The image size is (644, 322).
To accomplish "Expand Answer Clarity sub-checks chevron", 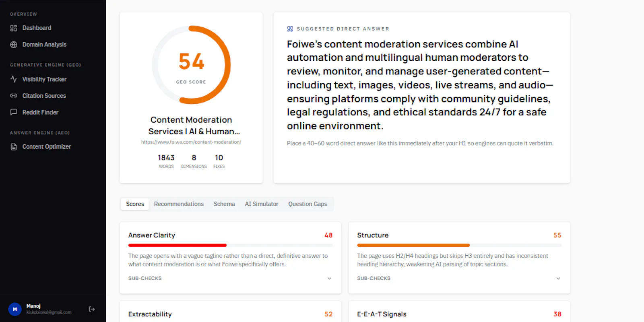I will (x=329, y=278).
